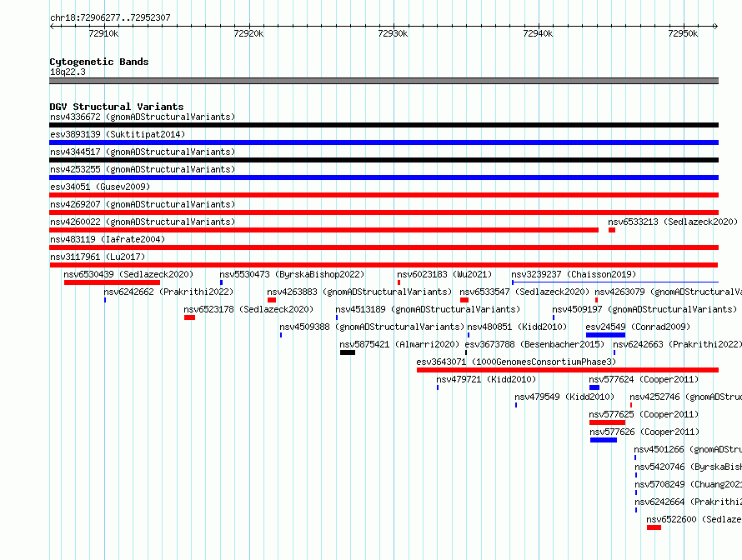Click the esv3893139 blue variant bar

(384, 142)
